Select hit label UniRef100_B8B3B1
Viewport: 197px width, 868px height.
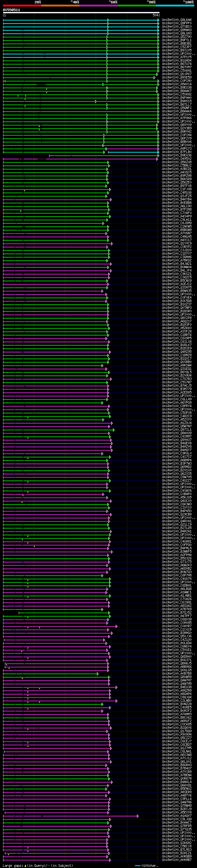[x=177, y=43]
